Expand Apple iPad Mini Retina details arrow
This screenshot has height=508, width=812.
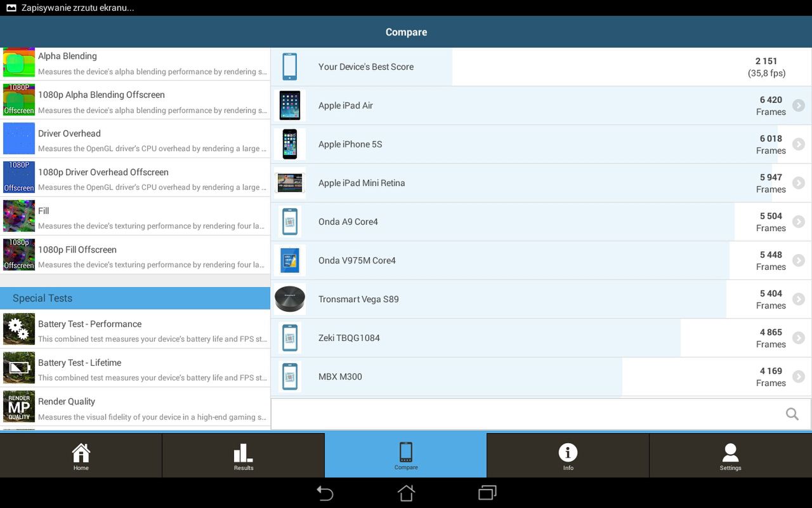[x=799, y=183]
